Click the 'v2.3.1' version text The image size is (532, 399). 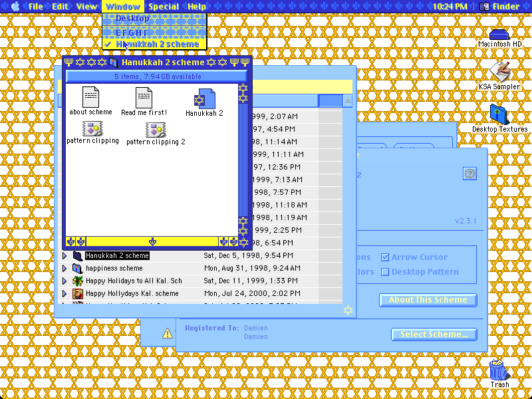[465, 221]
